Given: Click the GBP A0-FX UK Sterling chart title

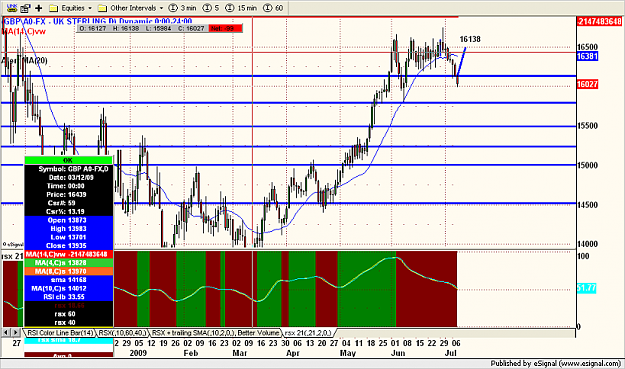Looking at the screenshot, I should pos(98,21).
